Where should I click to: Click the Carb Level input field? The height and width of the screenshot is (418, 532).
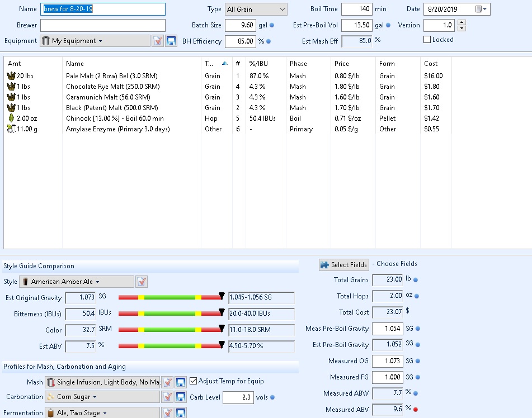pos(238,397)
